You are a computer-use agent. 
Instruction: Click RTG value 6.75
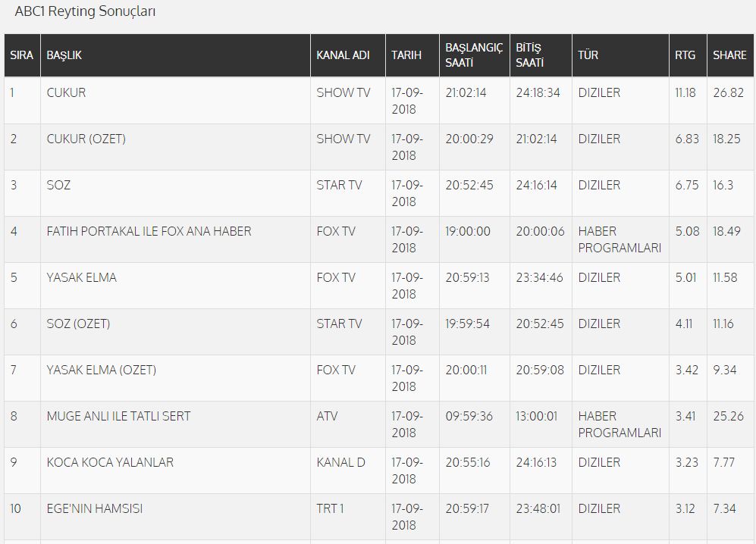coord(686,185)
